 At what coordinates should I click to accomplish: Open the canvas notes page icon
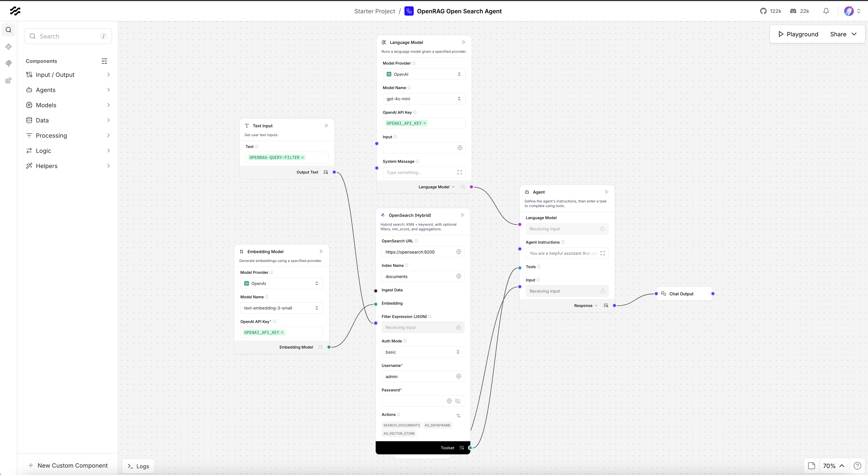point(811,466)
